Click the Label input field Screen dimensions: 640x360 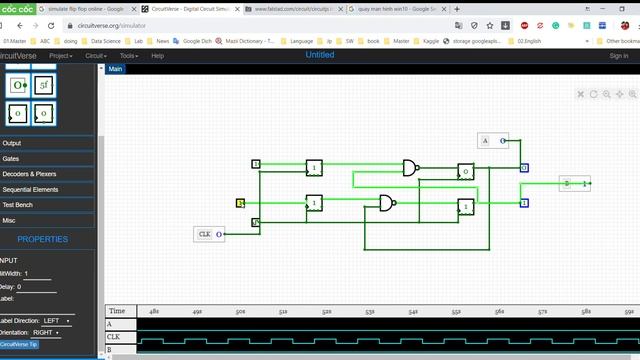pyautogui.click(x=38, y=309)
